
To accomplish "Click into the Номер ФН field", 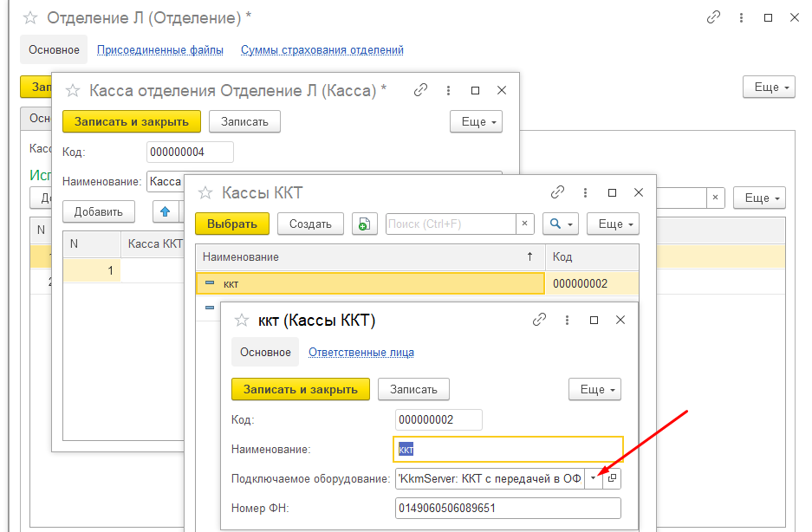I will (x=508, y=508).
